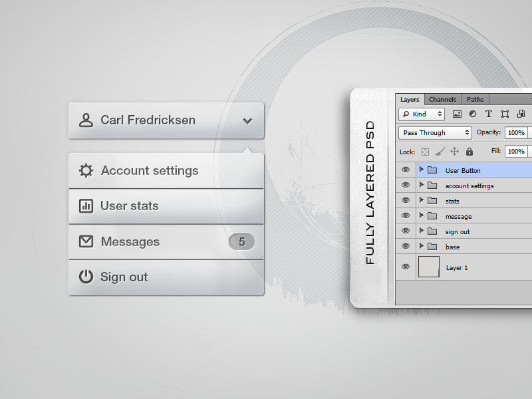Screen dimensions: 532x399
Task: Hide the stats layer group
Action: [x=406, y=200]
